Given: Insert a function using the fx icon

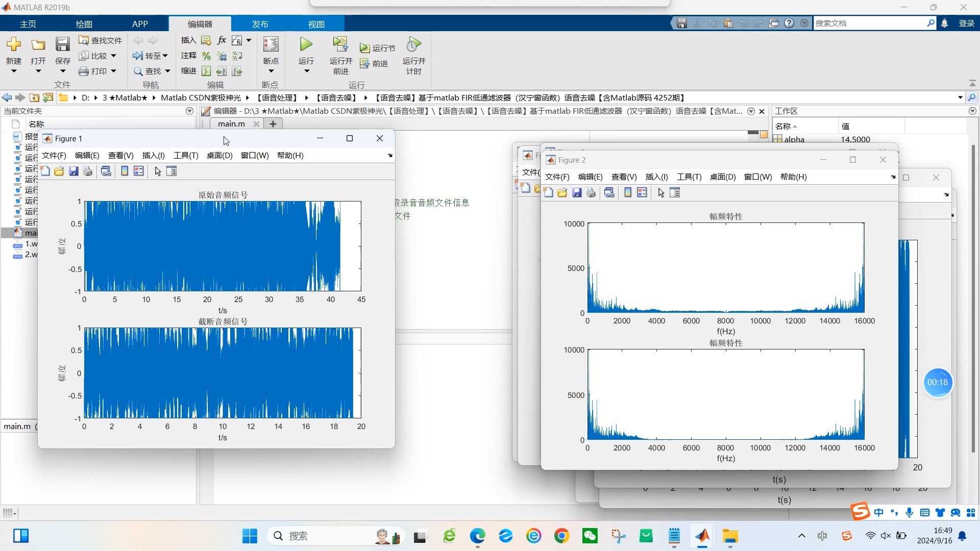Looking at the screenshot, I should click(x=222, y=40).
